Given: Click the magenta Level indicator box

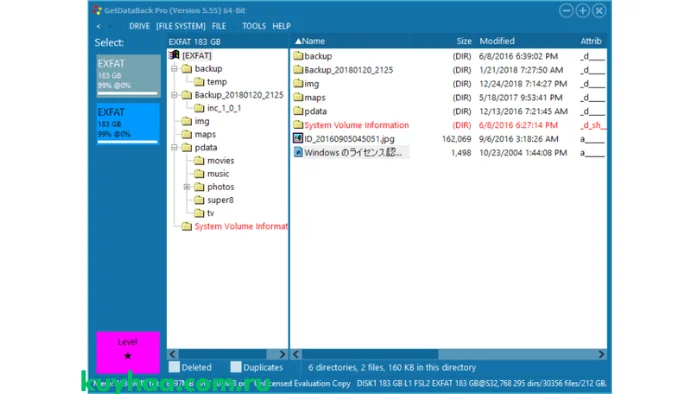Looking at the screenshot, I should click(x=128, y=353).
